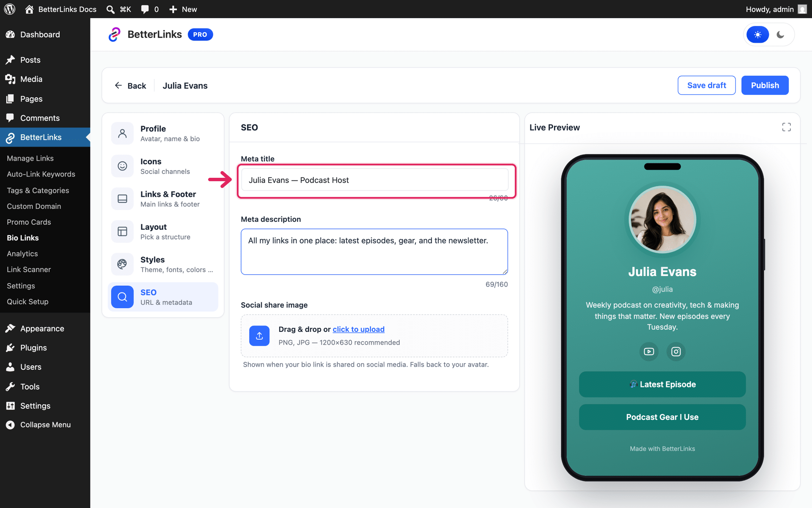Click the SEO magnifier icon
Screen dimensions: 812x508
point(122,297)
